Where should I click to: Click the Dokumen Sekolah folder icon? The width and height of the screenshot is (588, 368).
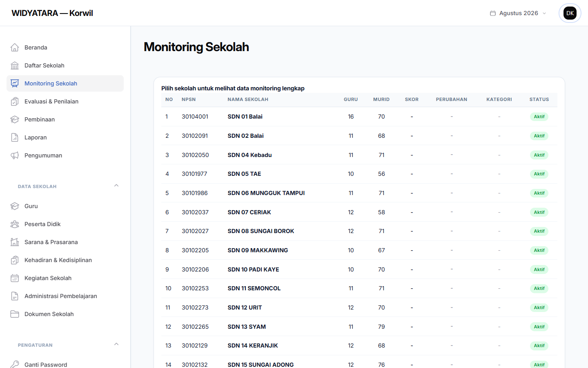pos(15,314)
